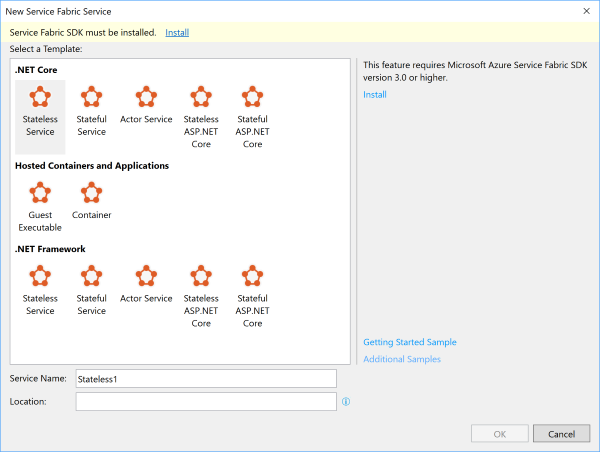Click the info icon beside Location field
The width and height of the screenshot is (600, 452).
pyautogui.click(x=346, y=402)
